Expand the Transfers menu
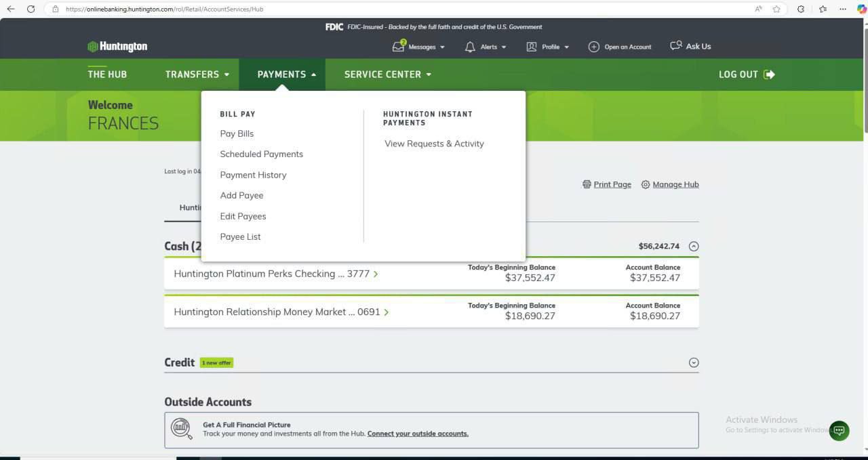This screenshot has height=460, width=868. click(x=197, y=75)
